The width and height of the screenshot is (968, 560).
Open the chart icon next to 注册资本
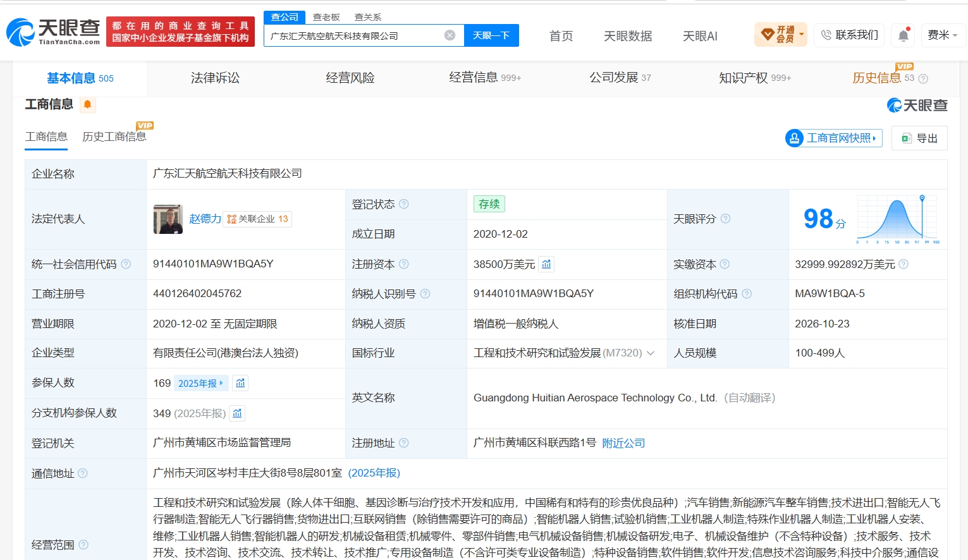coord(546,264)
